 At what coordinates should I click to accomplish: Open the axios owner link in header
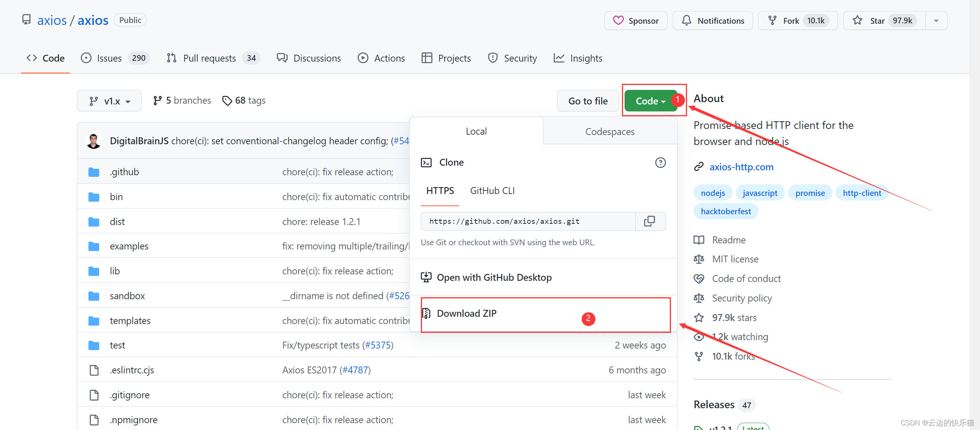click(52, 20)
